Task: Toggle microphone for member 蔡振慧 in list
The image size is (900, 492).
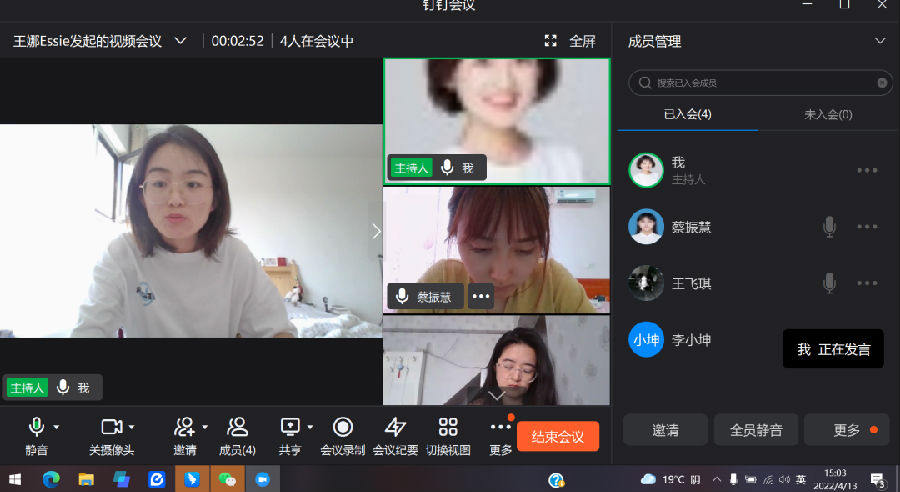Action: (x=829, y=227)
